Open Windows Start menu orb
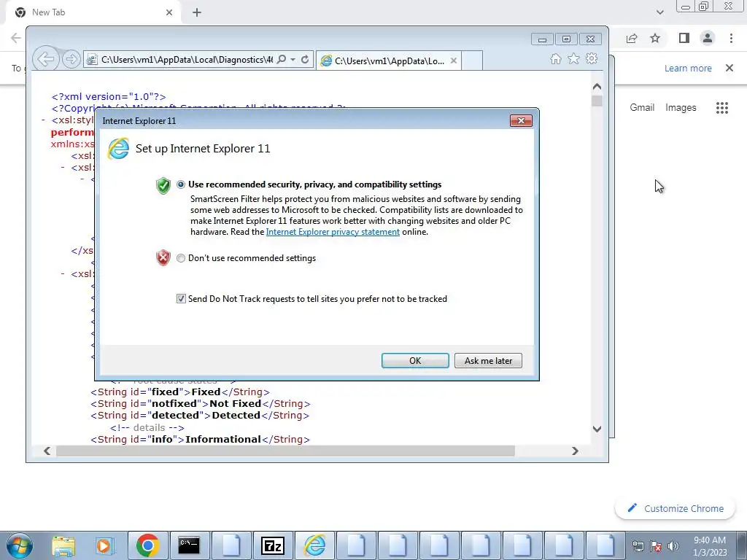Screen dimensions: 747x560 click(x=20, y=545)
